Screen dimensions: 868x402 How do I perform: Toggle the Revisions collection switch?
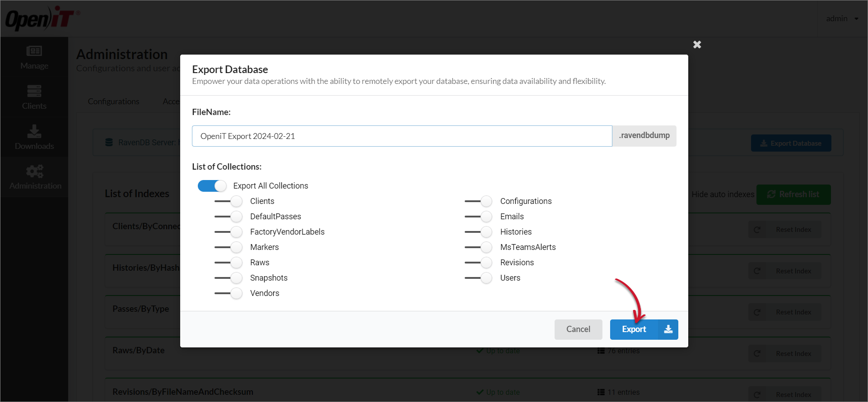coord(479,263)
